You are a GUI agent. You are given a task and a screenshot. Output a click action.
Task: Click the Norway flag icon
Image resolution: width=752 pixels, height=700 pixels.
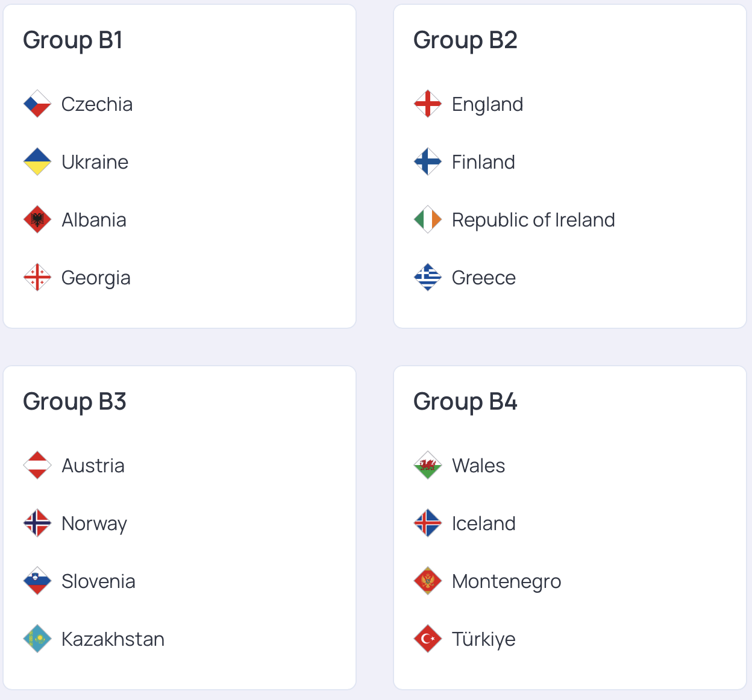point(37,523)
